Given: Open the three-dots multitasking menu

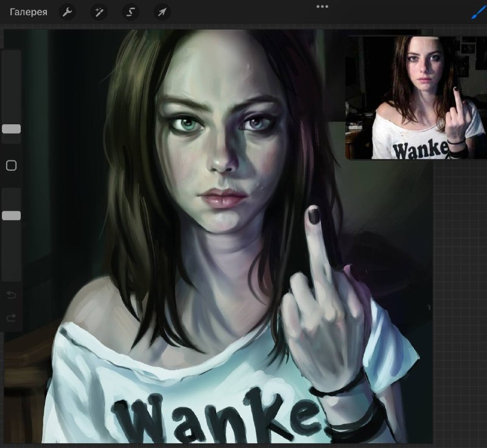Looking at the screenshot, I should point(322,7).
